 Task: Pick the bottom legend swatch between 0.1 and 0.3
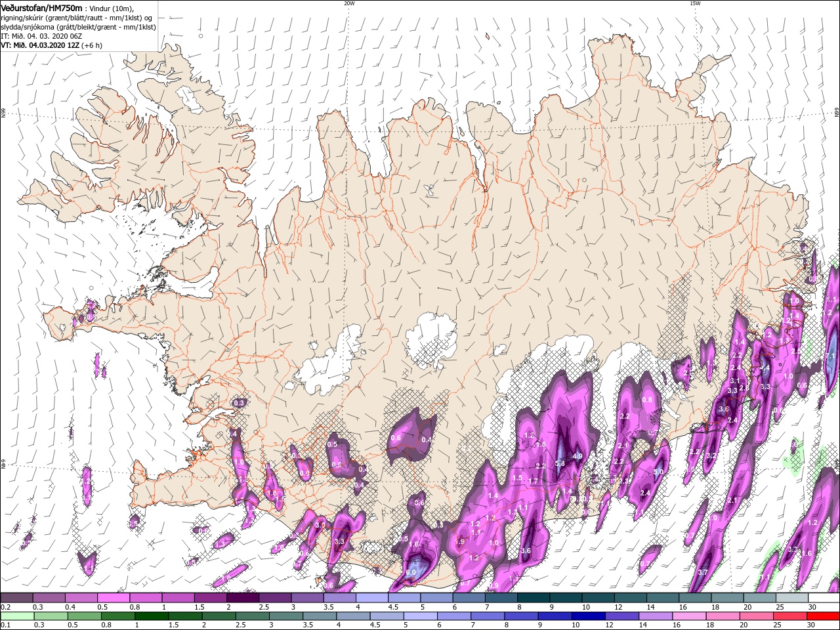pos(18,616)
